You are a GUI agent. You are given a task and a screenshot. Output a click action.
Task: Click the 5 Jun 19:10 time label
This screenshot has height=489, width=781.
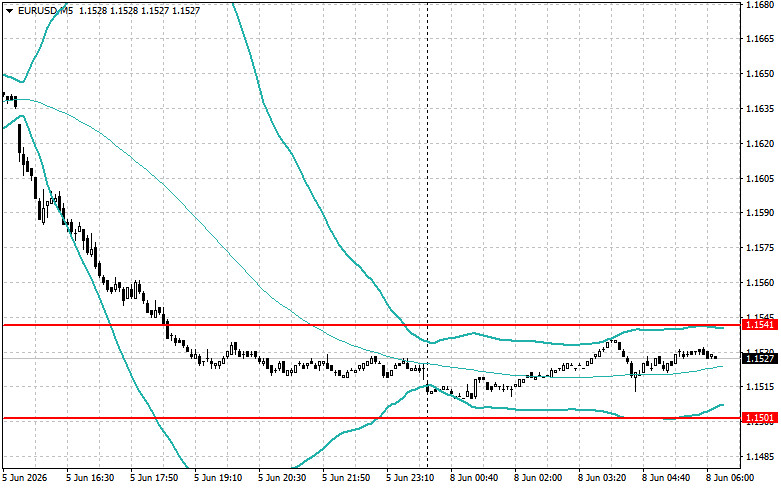pyautogui.click(x=218, y=478)
